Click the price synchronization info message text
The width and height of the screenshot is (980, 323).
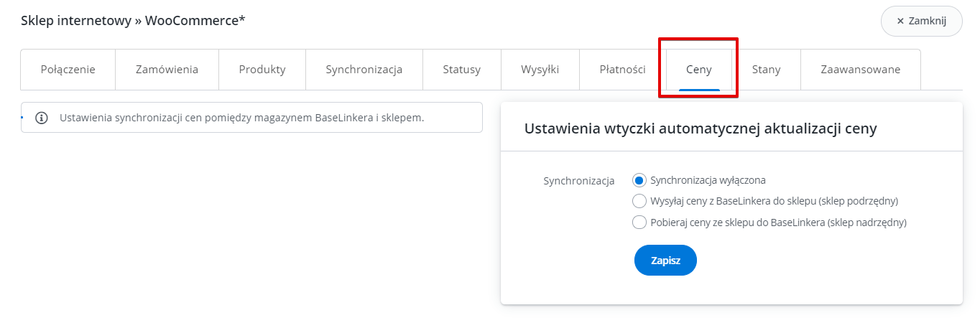click(241, 118)
